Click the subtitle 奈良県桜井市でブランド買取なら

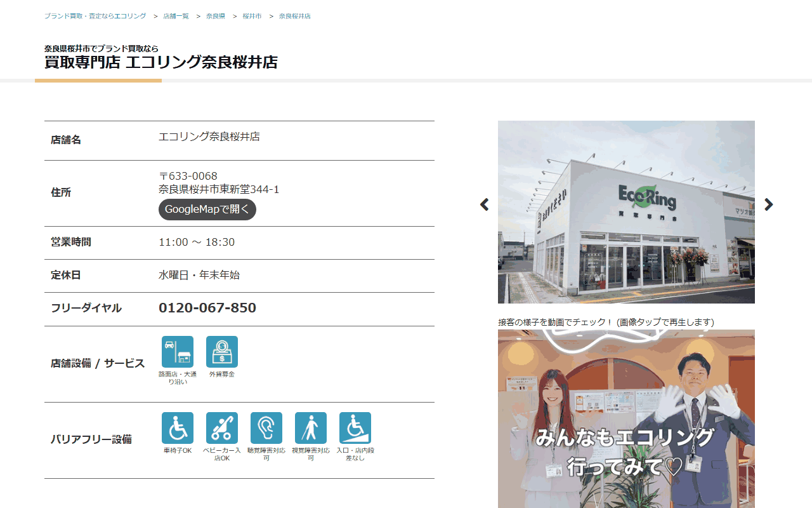(101, 48)
